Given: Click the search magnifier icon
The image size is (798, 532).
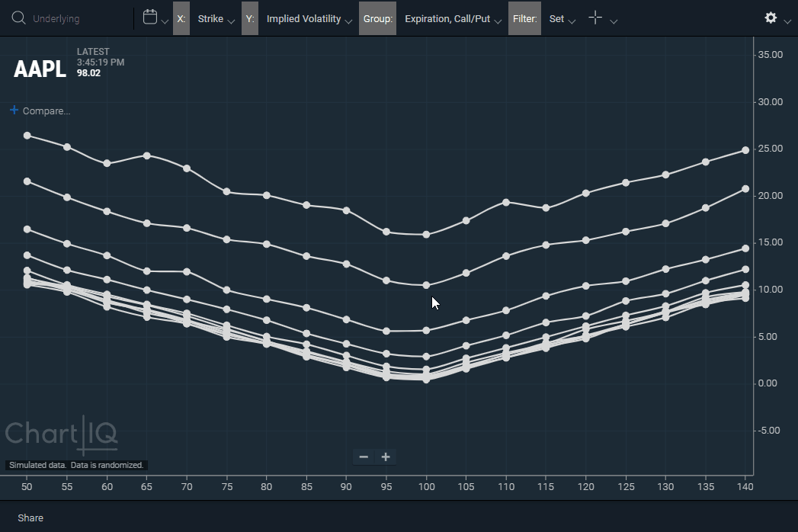Looking at the screenshot, I should point(18,18).
